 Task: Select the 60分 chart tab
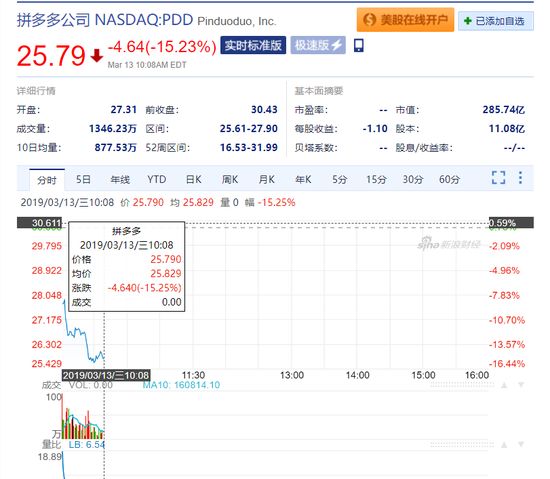pyautogui.click(x=449, y=180)
